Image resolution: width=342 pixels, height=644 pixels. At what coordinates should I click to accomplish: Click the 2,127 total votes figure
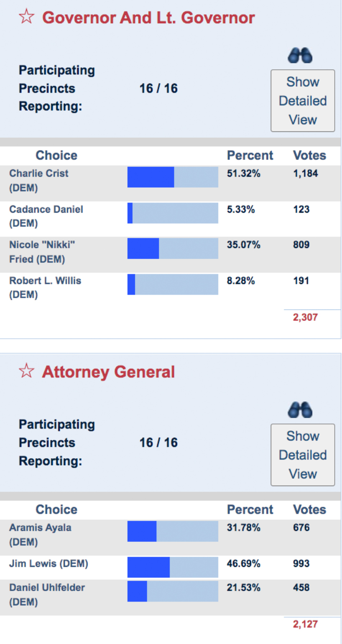pyautogui.click(x=305, y=624)
